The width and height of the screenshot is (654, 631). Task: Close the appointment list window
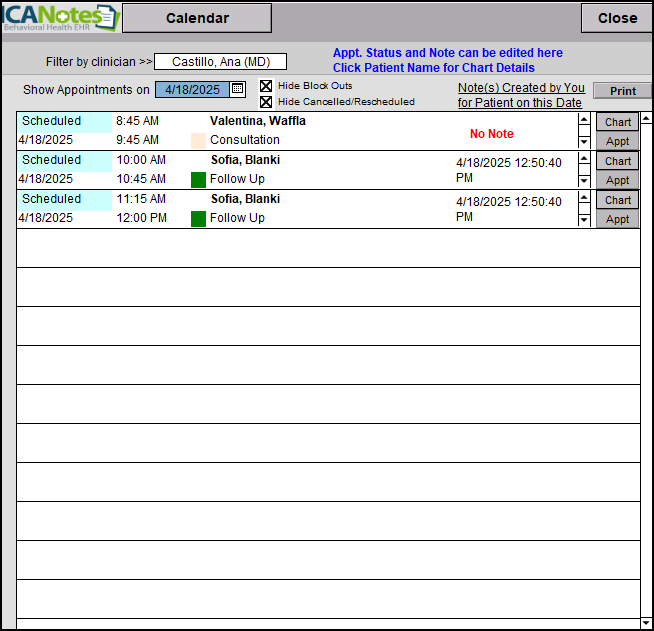[617, 18]
